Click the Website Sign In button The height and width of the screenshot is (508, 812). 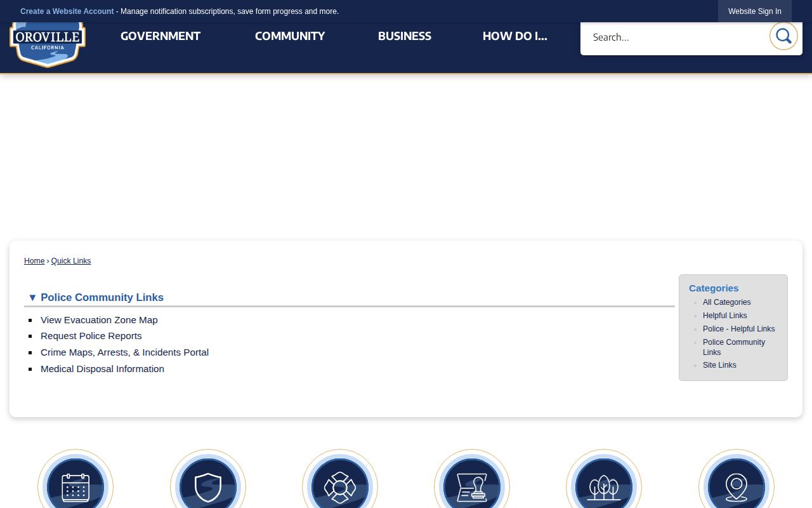755,11
